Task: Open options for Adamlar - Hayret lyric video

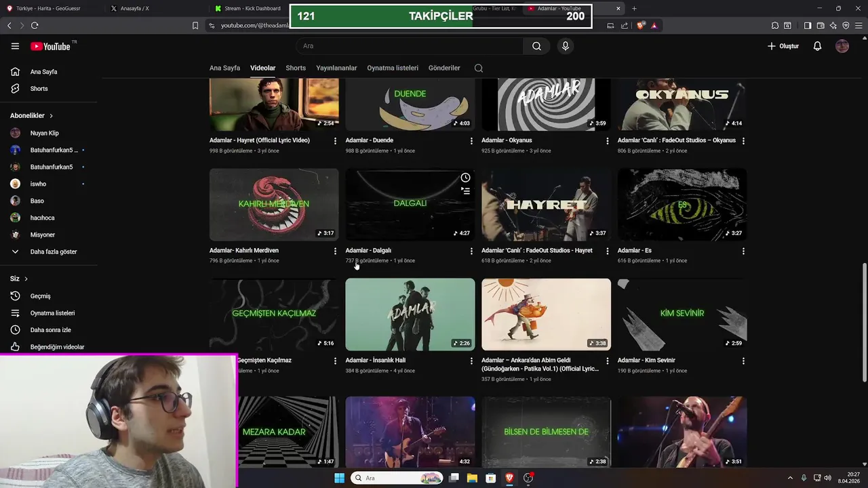Action: pyautogui.click(x=335, y=141)
